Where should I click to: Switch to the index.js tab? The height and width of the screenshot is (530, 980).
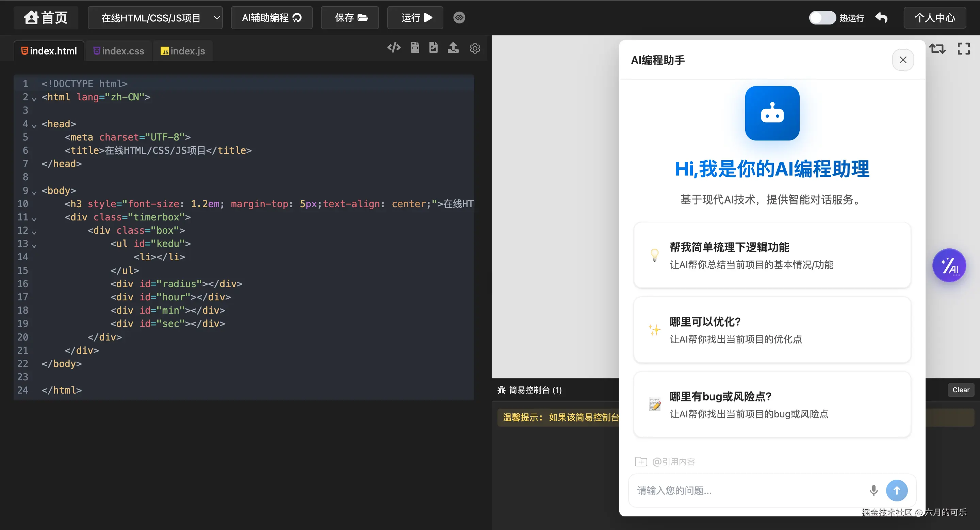[183, 51]
